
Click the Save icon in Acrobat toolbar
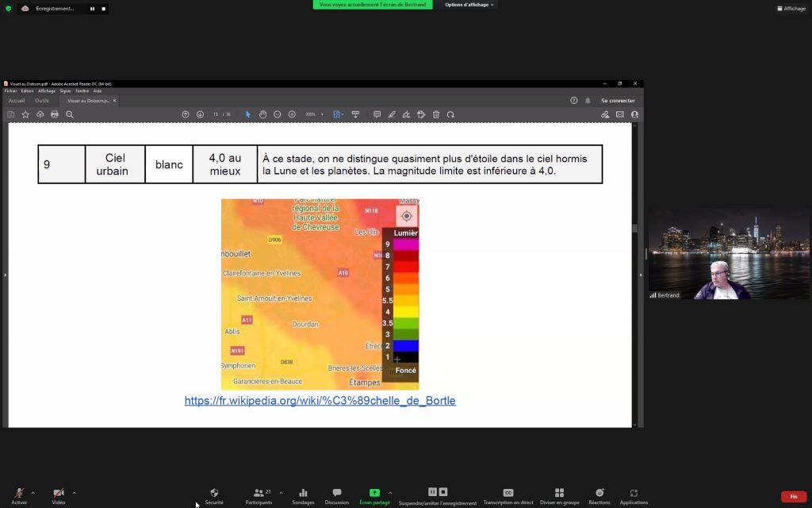[x=10, y=114]
